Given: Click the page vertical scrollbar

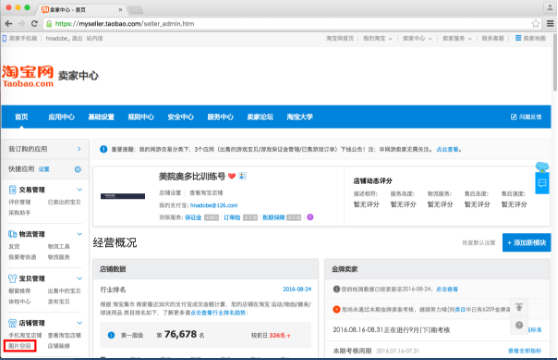Looking at the screenshot, I should point(555,64).
